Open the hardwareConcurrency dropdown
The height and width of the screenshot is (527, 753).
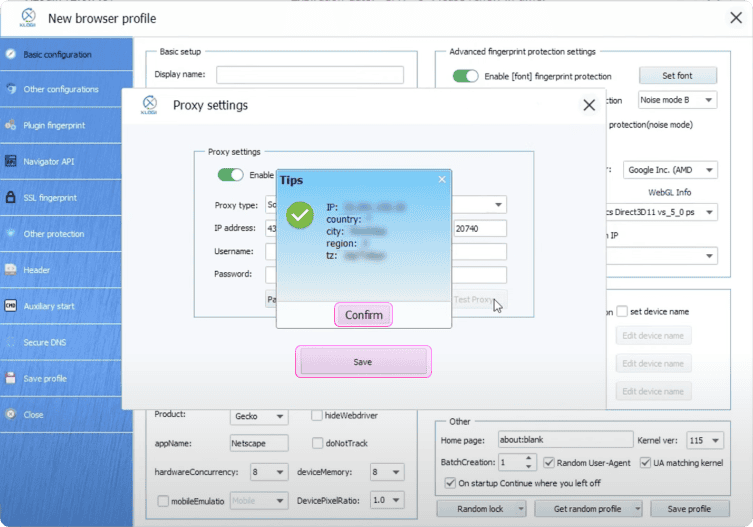pyautogui.click(x=269, y=472)
